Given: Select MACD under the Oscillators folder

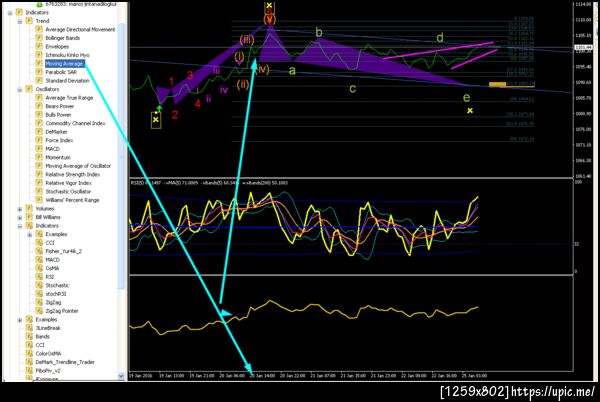Looking at the screenshot, I should 52,149.
